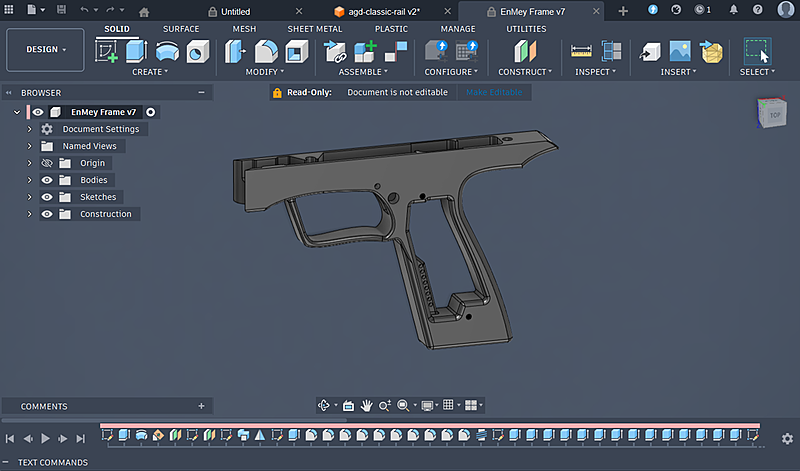
Task: Select the Shell tool
Action: pyautogui.click(x=296, y=52)
